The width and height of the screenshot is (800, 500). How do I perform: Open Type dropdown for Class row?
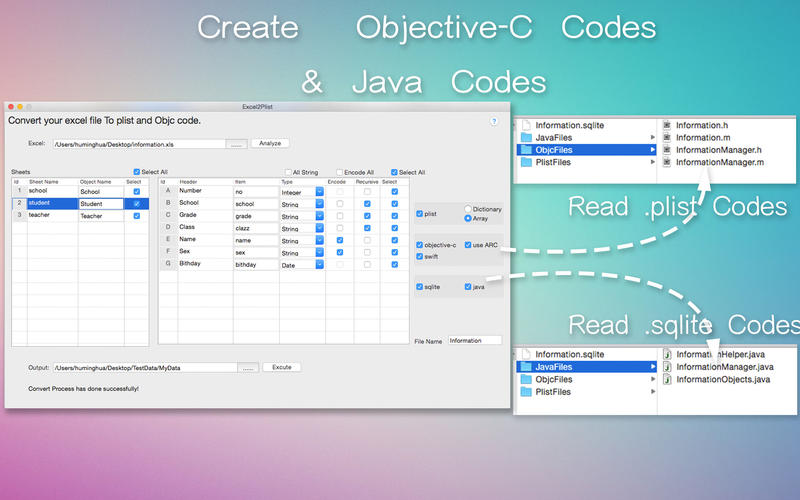click(x=319, y=228)
